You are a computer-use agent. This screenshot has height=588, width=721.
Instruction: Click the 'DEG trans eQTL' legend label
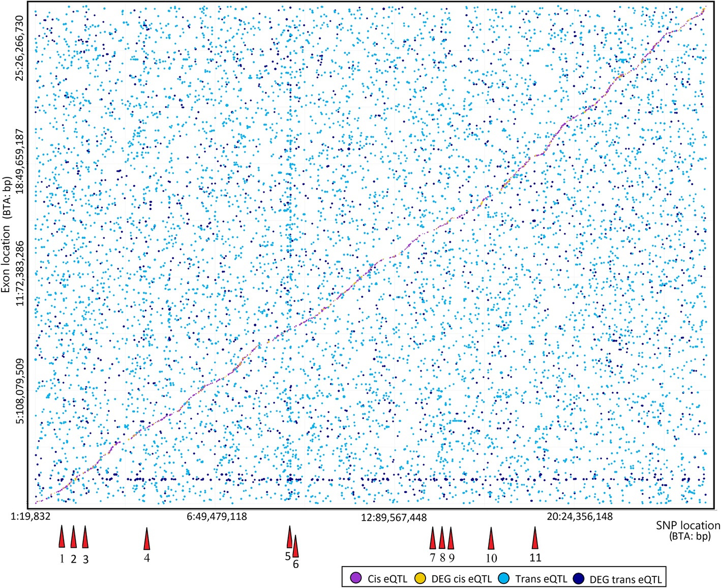tap(626, 579)
